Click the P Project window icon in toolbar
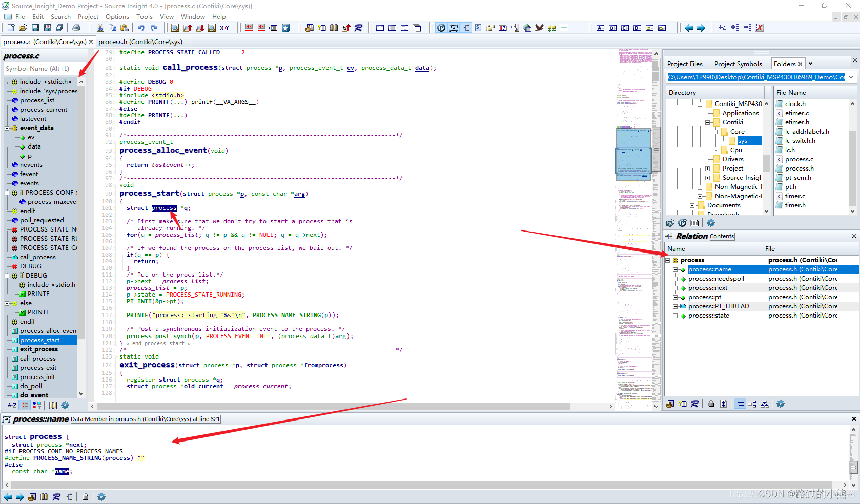This screenshot has height=504, width=860. pyautogui.click(x=441, y=28)
